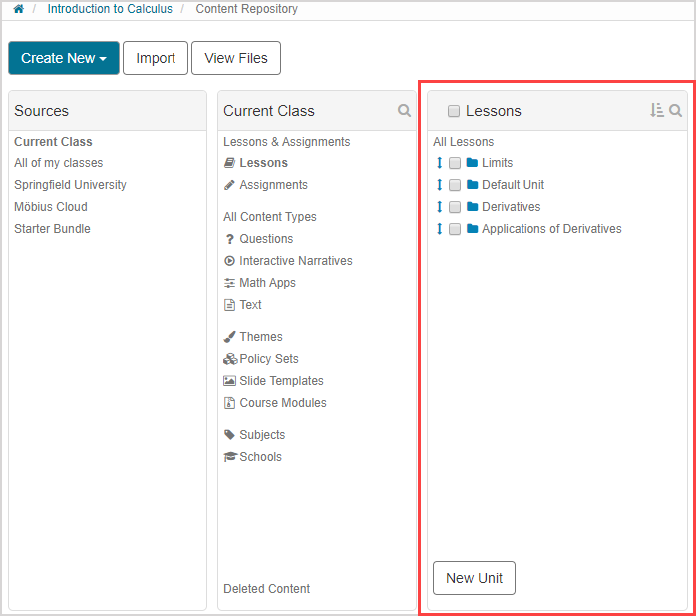Tick the select-all Lessons checkbox
Image resolution: width=696 pixels, height=616 pixels.
click(454, 112)
